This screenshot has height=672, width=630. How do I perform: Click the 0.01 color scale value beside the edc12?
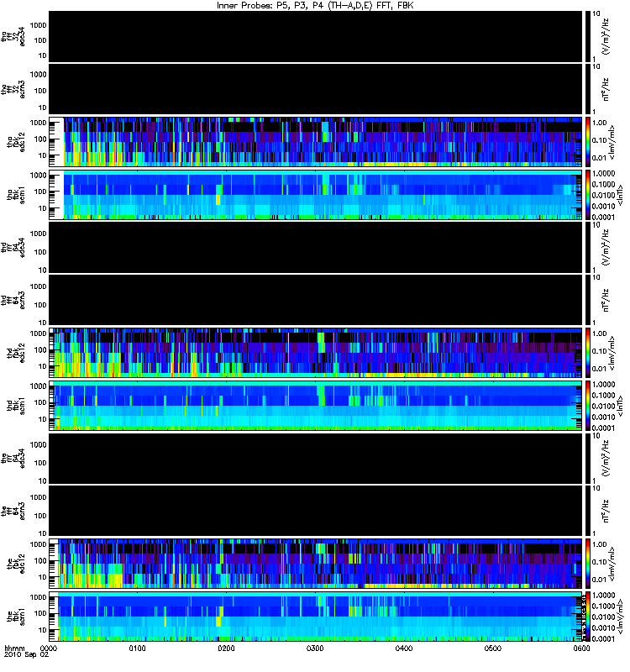click(600, 580)
